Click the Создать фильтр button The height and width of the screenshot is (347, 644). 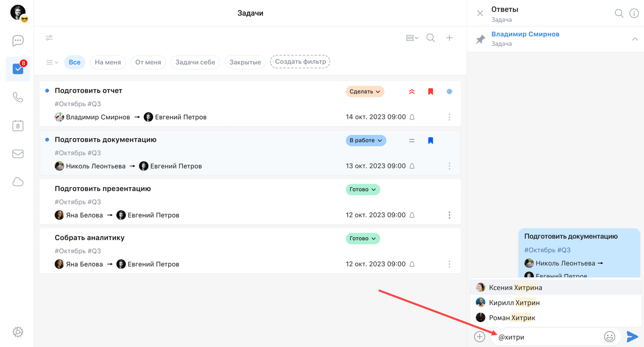[x=300, y=62]
